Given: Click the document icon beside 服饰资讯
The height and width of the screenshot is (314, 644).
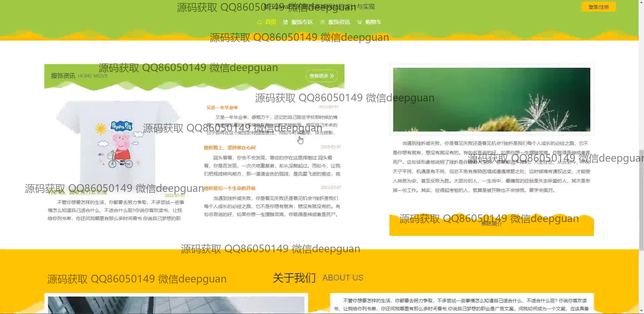Looking at the screenshot, I should coord(322,22).
